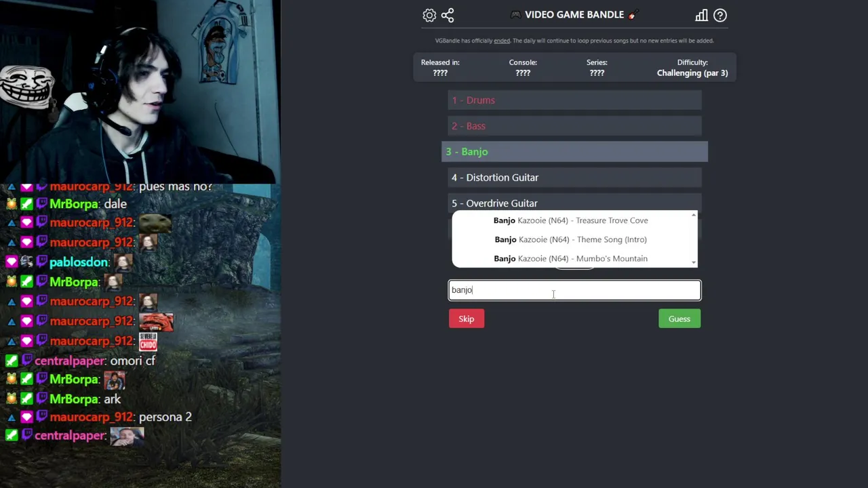This screenshot has width=868, height=488.
Task: Open the statistics bar chart icon
Action: tap(701, 15)
